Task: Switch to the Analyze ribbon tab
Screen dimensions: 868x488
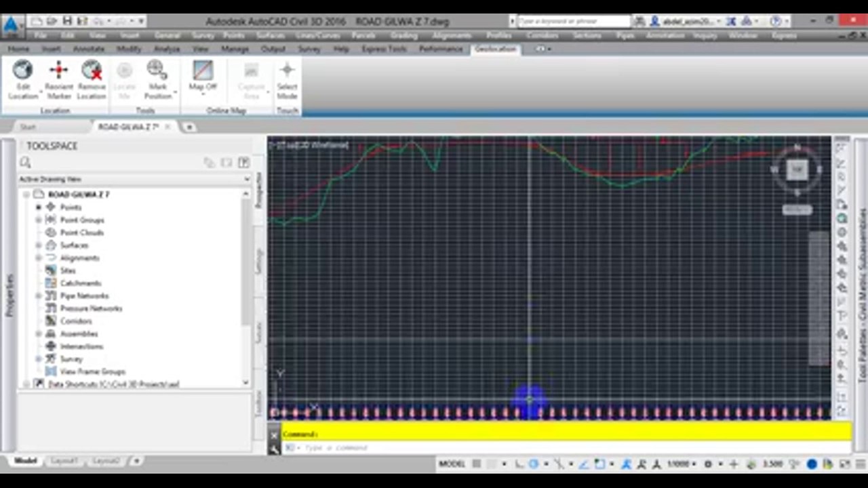Action: tap(167, 49)
